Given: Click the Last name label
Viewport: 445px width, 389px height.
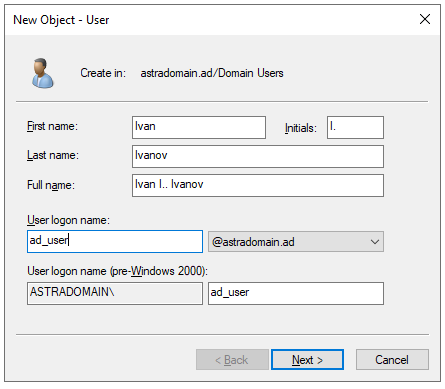Looking at the screenshot, I should tap(53, 155).
